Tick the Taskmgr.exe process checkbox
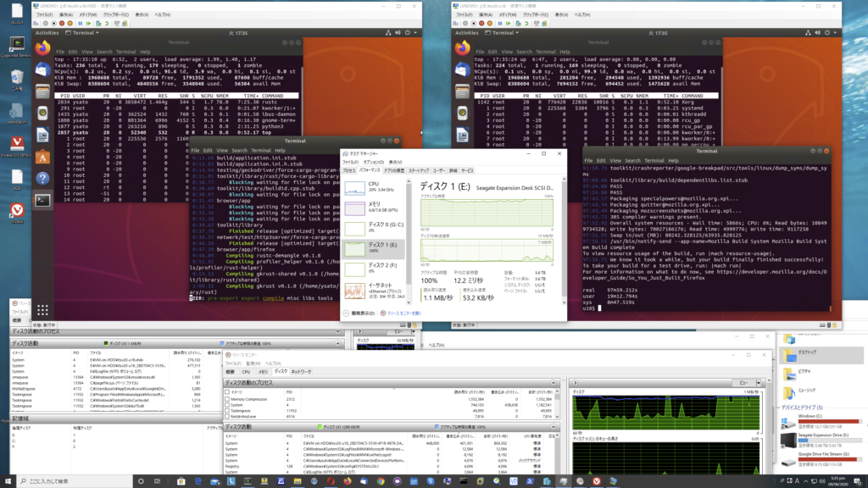 [228, 410]
